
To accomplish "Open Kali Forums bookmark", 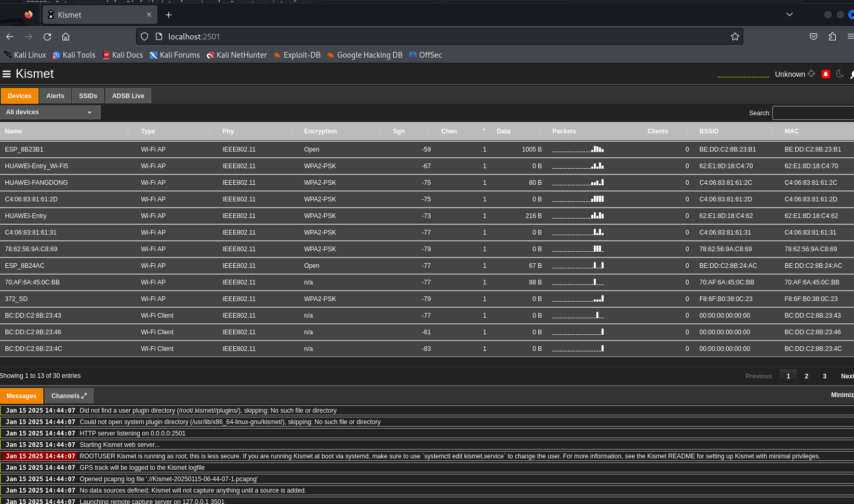I will (175, 55).
